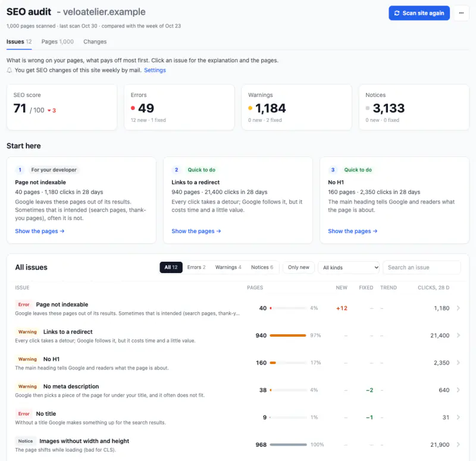
Task: Open the three-dot more options menu
Action: click(x=461, y=13)
